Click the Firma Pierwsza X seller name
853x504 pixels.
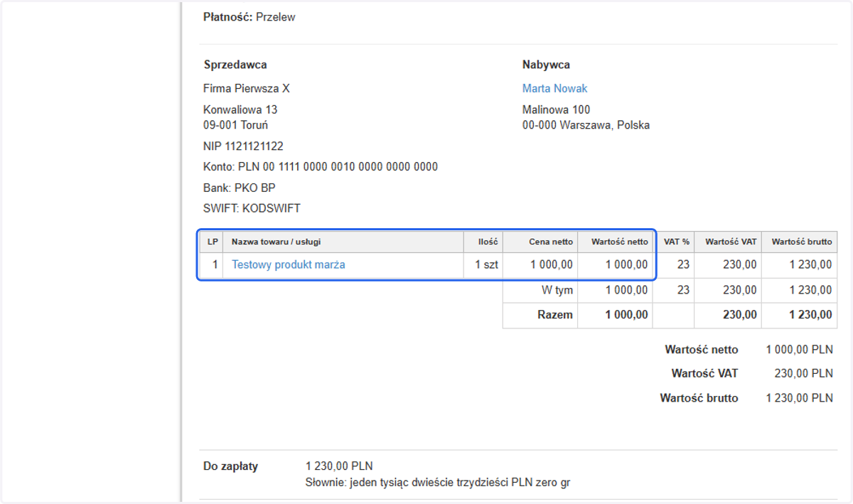[247, 89]
